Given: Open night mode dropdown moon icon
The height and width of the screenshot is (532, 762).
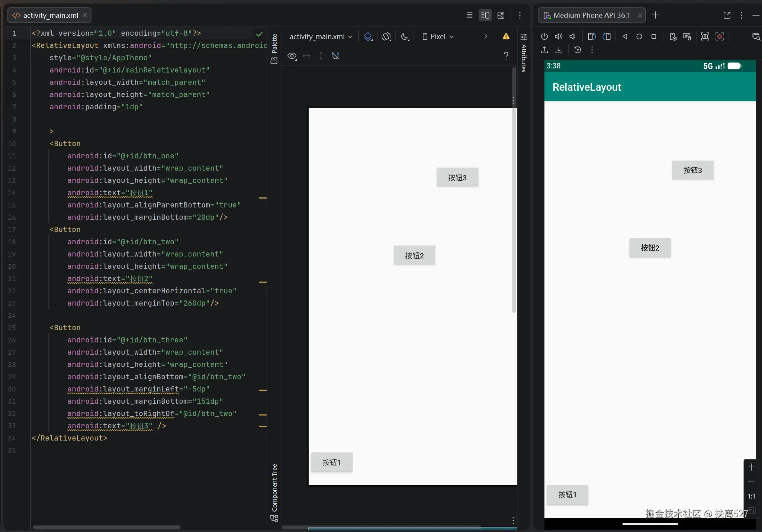Looking at the screenshot, I should pos(405,36).
